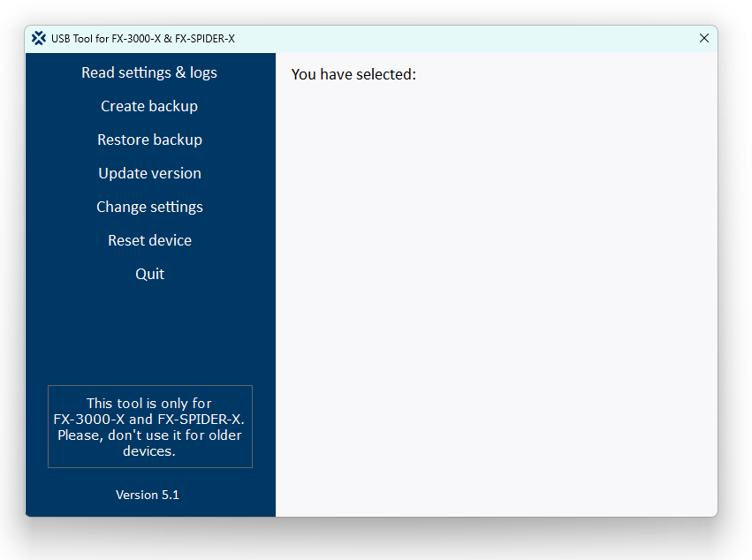Click the Version 5.1 label

point(148,495)
